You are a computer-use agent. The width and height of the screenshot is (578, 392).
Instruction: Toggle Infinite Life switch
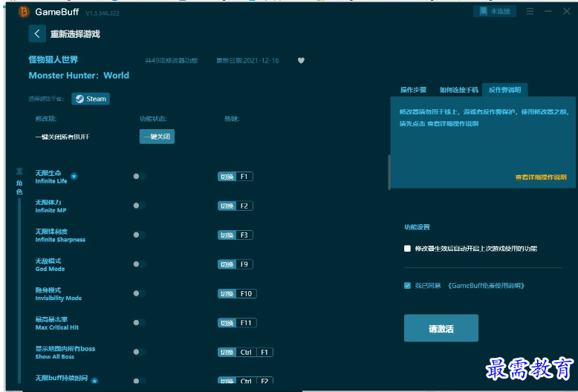click(140, 177)
